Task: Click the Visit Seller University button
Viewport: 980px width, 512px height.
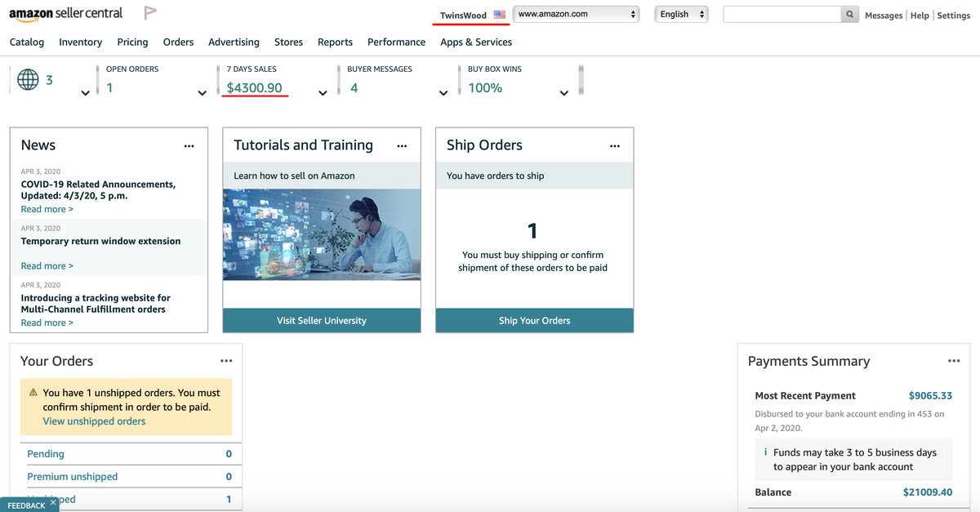Action: [322, 320]
